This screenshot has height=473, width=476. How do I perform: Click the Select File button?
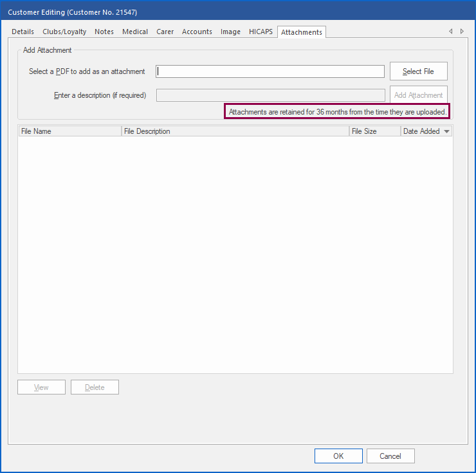tap(418, 71)
